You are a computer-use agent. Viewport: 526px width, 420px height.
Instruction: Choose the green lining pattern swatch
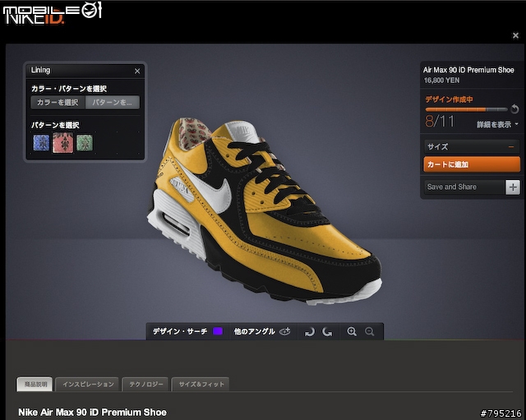click(85, 142)
